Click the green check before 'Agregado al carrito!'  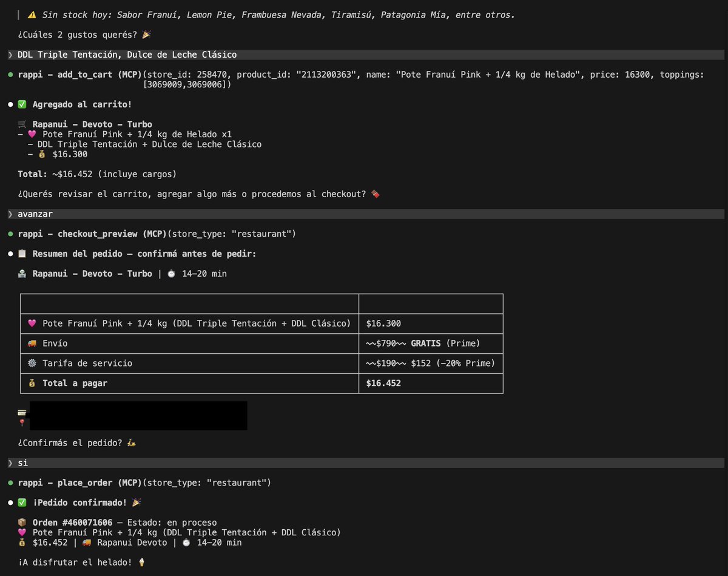[x=22, y=104]
